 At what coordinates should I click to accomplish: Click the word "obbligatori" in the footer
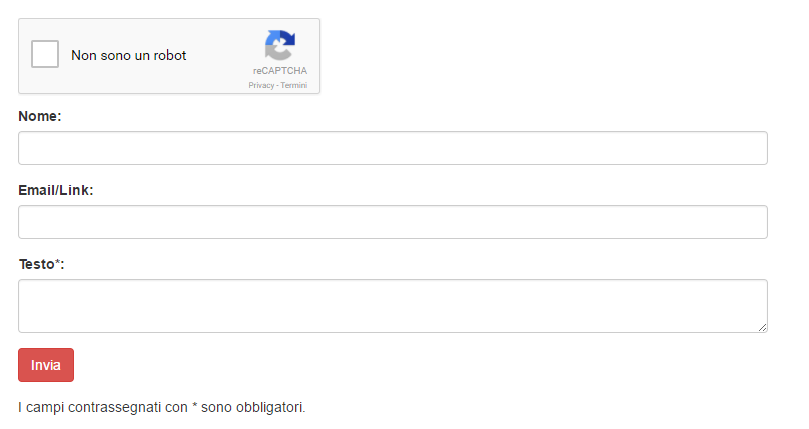click(268, 407)
